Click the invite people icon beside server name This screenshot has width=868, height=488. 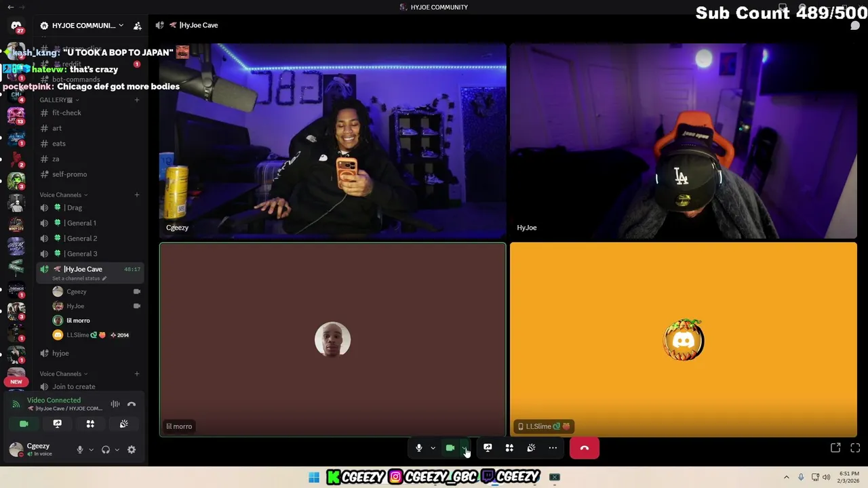138,26
